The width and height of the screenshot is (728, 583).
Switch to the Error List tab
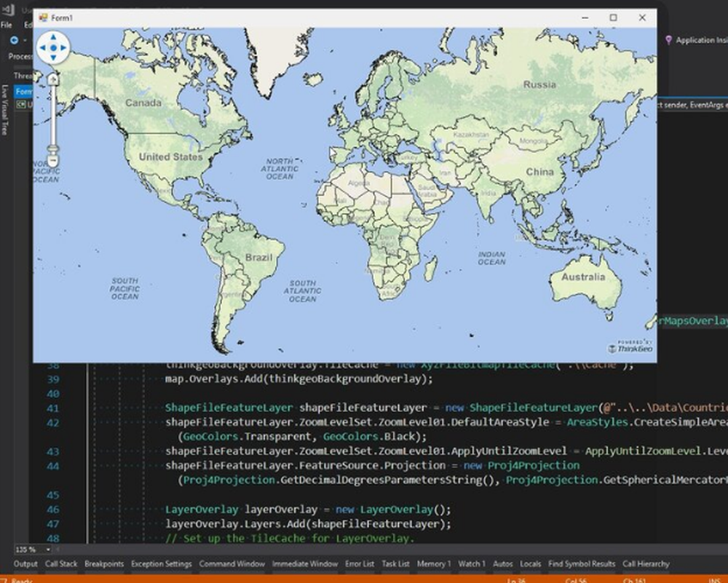click(x=360, y=563)
